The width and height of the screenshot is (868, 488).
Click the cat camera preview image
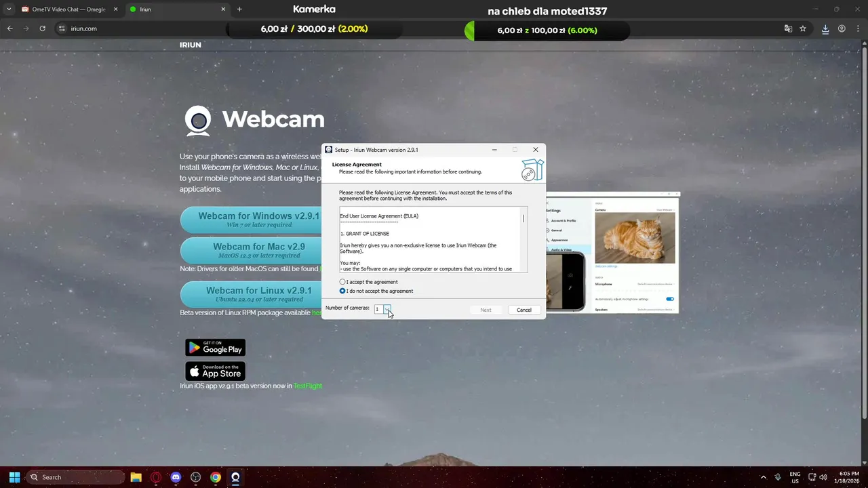coord(635,238)
